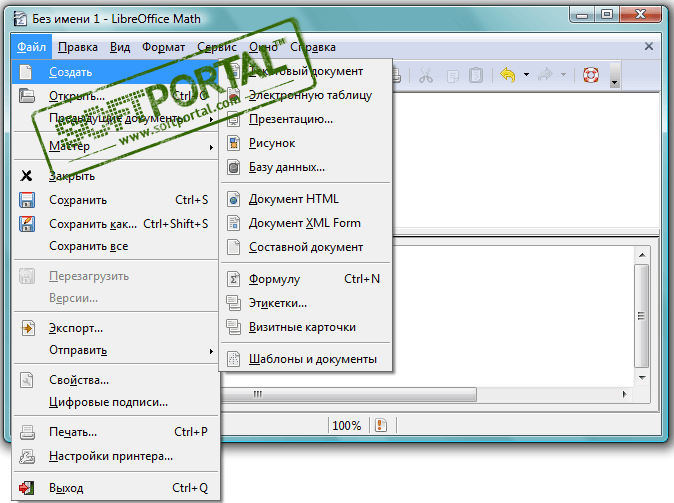Close the document with menu bar X

click(649, 46)
